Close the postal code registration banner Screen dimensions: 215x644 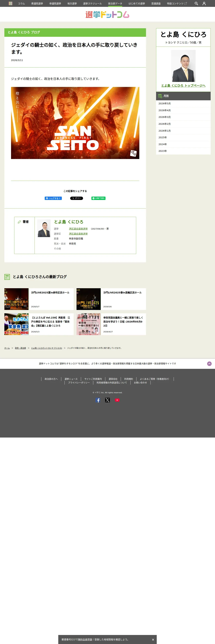(x=153, y=639)
